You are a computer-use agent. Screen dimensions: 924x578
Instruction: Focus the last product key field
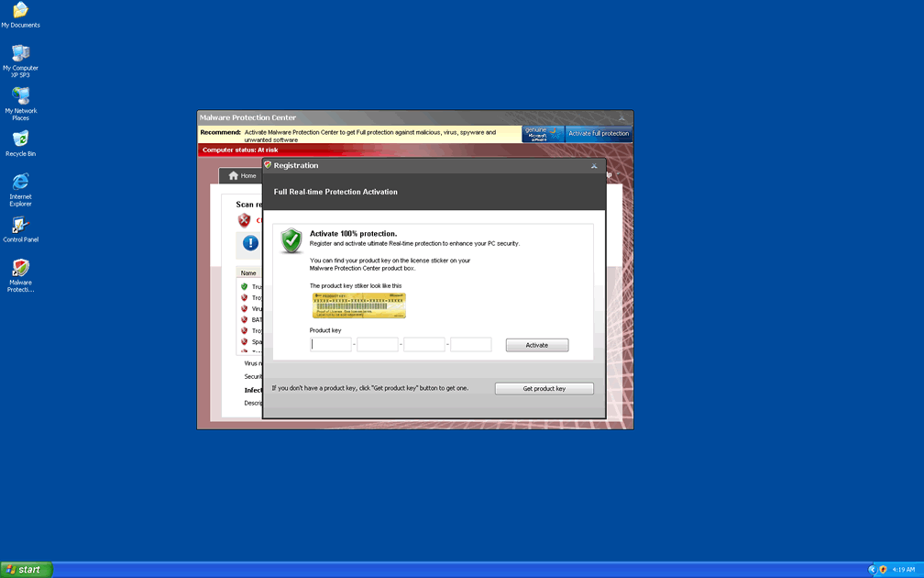click(x=471, y=345)
